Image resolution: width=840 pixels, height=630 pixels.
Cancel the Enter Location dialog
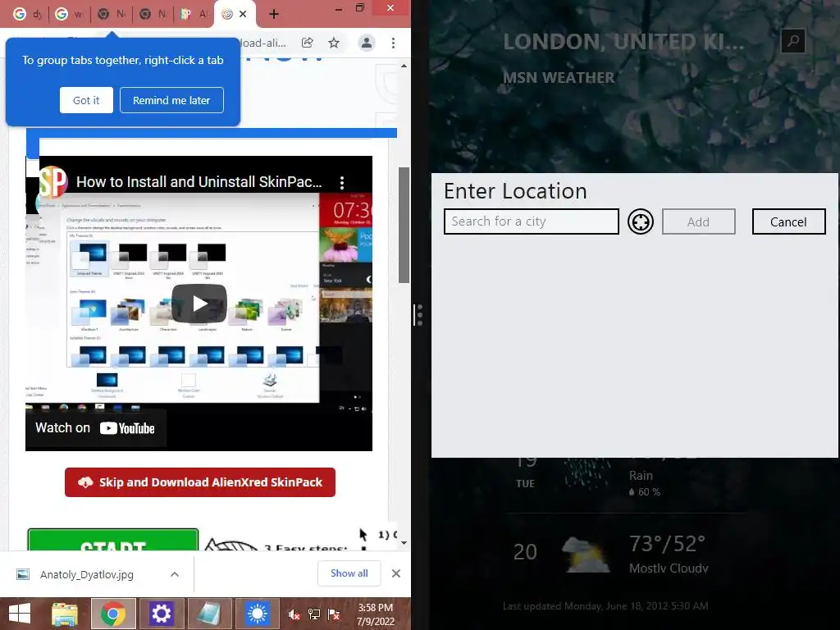tap(788, 221)
